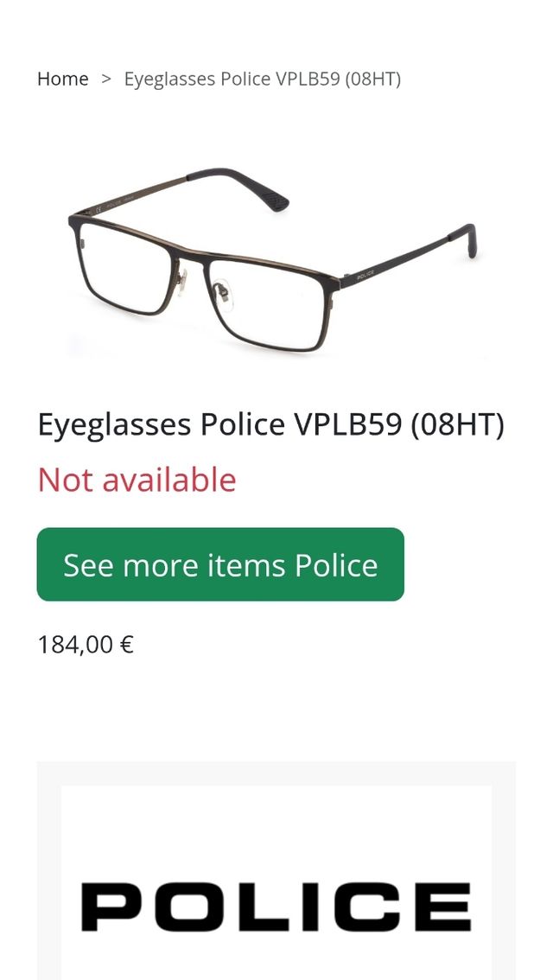This screenshot has height=980, width=553.
Task: Click the right lens in the glasses photo
Action: (x=269, y=303)
